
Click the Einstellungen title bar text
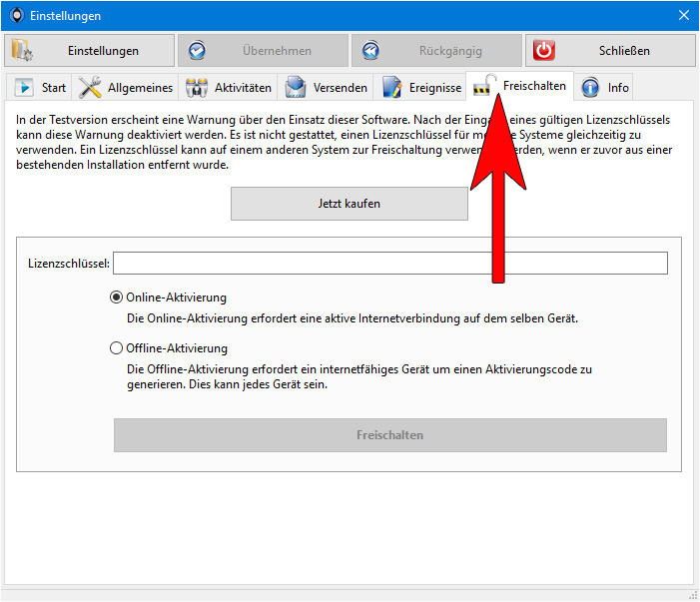pyautogui.click(x=65, y=16)
